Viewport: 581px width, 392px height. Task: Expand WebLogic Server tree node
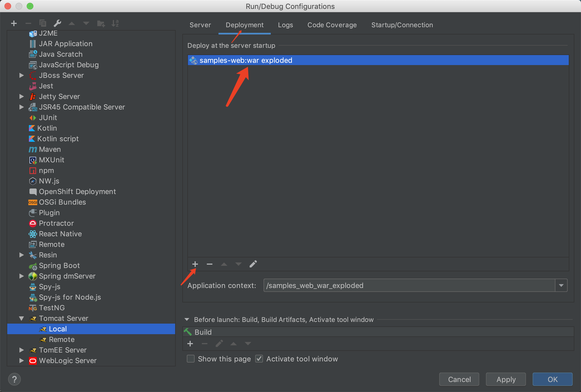(21, 361)
